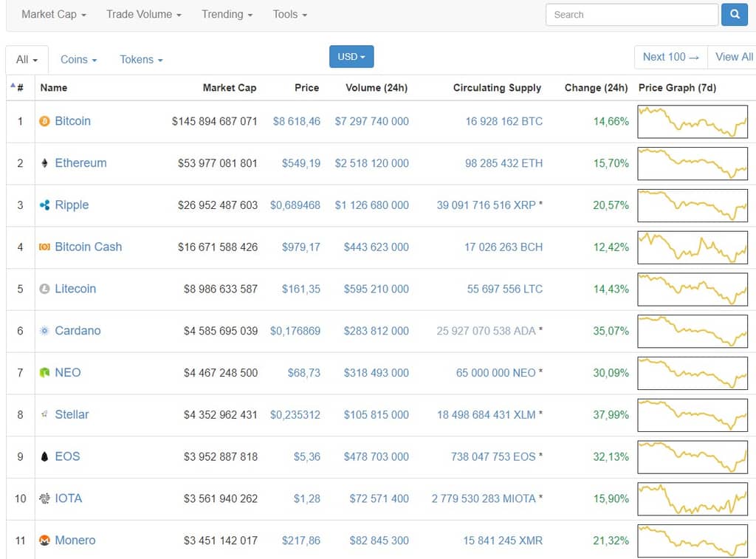The width and height of the screenshot is (756, 559).
Task: Click Bitcoin price $8 618,46
Action: tap(297, 122)
